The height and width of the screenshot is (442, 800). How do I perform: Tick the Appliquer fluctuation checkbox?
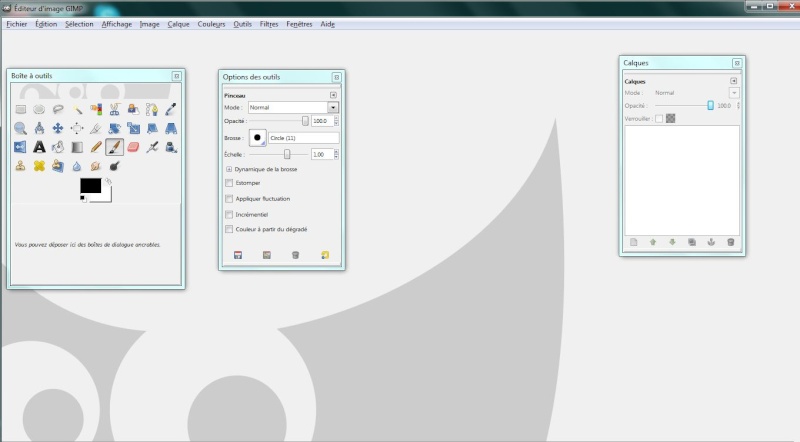[x=229, y=199]
